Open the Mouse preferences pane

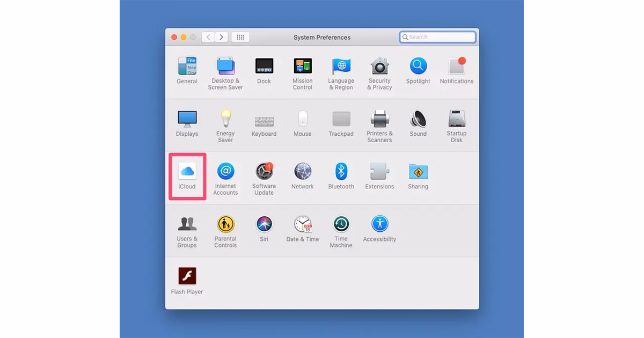pos(303,123)
